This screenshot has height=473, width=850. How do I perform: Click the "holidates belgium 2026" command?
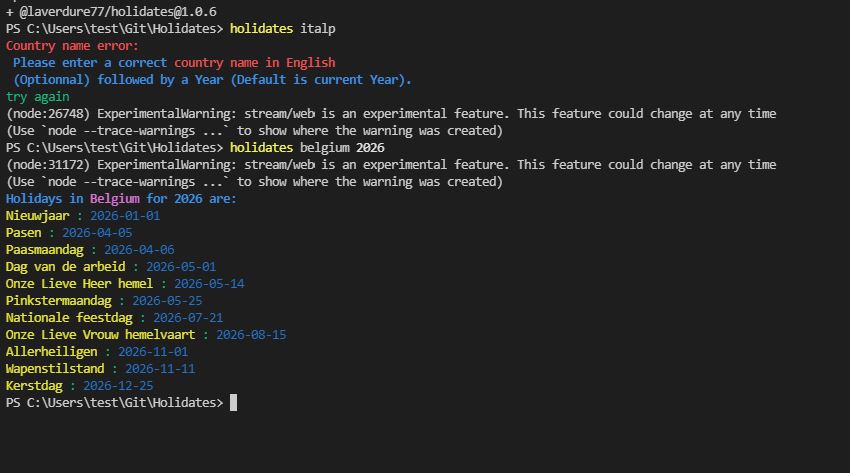[x=307, y=148]
